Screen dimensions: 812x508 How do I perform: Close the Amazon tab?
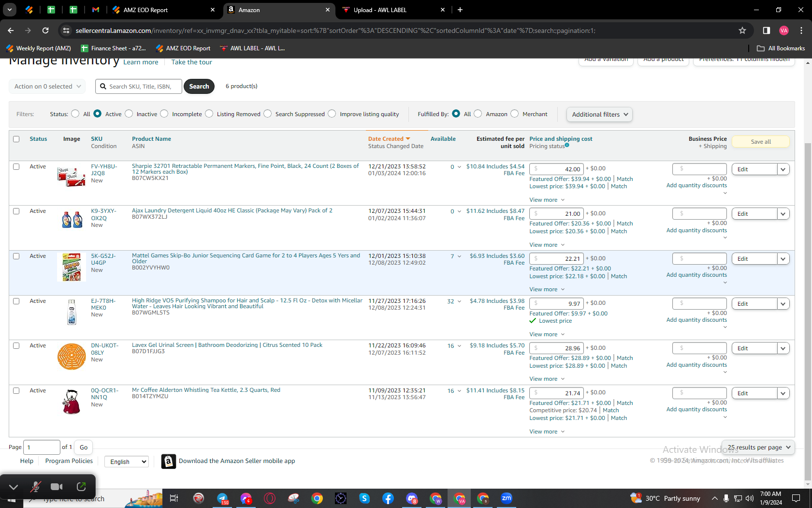328,10
